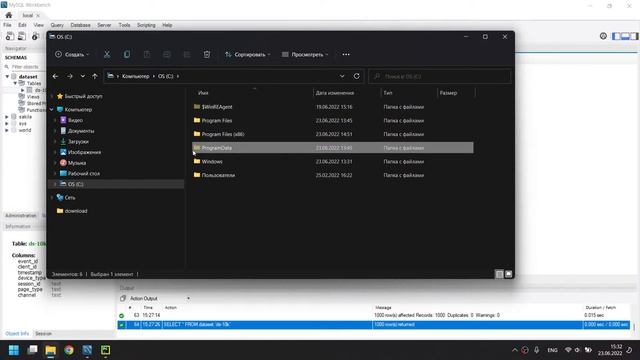Open Query menu in MySQL Workbench
The height and width of the screenshot is (360, 640).
[57, 25]
